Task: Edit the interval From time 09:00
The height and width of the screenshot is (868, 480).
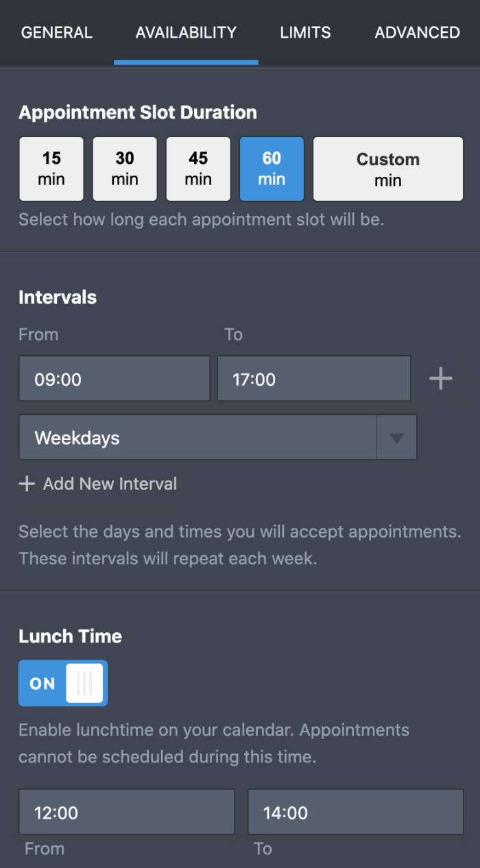Action: coord(115,378)
